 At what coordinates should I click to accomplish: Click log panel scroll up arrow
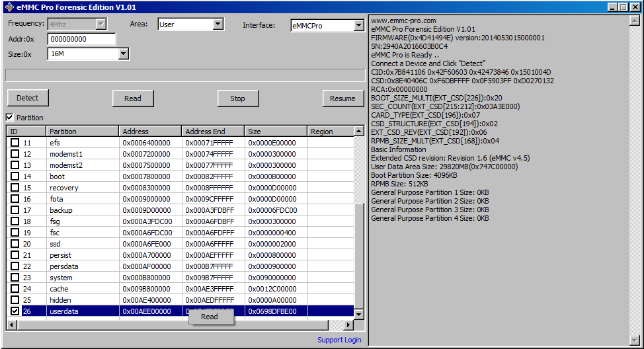635,20
